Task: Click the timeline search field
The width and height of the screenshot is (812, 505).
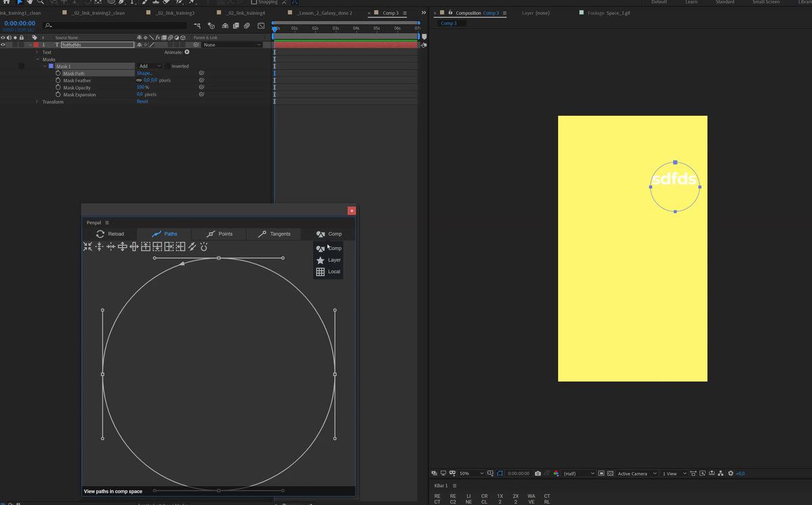Action: pyautogui.click(x=115, y=26)
